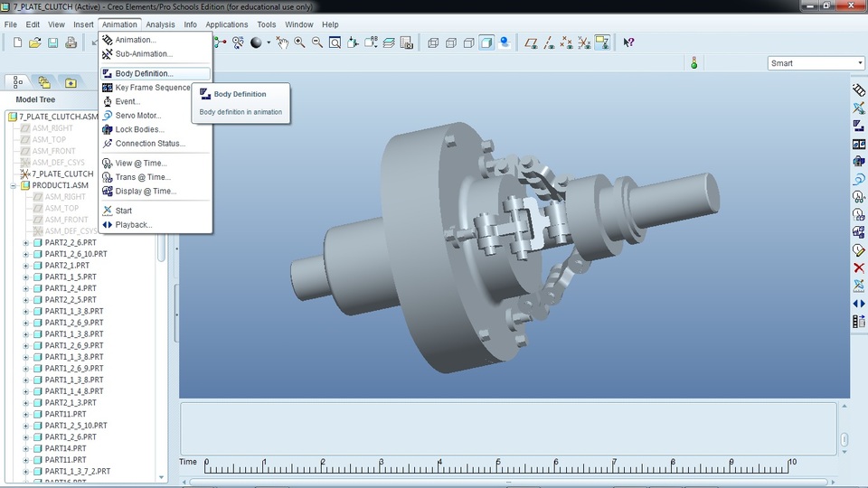The height and width of the screenshot is (488, 868).
Task: Click the context Help icon in toolbar
Action: [x=628, y=42]
